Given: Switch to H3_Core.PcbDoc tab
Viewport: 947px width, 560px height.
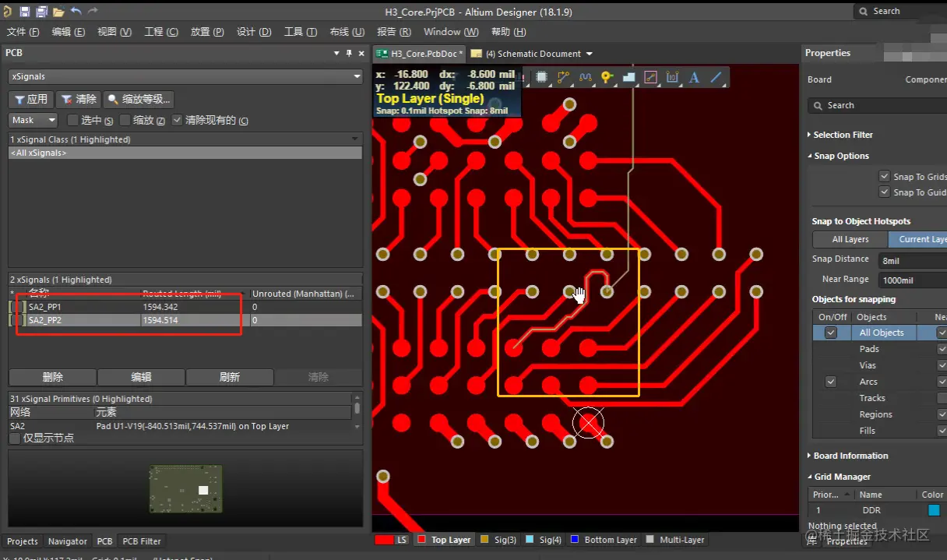Looking at the screenshot, I should coord(419,54).
